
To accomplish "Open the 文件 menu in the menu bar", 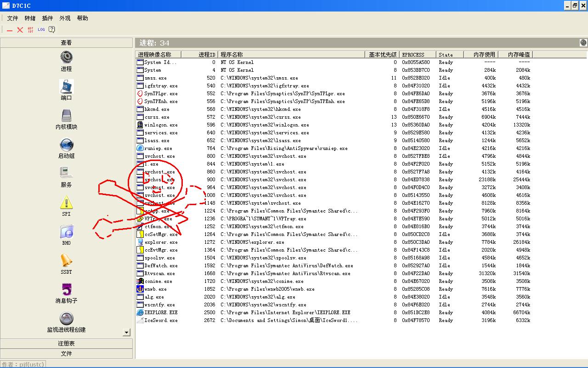I will pos(13,18).
